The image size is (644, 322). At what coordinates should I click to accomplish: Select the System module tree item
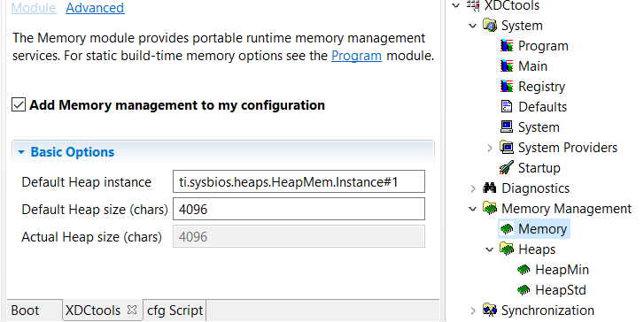click(539, 127)
